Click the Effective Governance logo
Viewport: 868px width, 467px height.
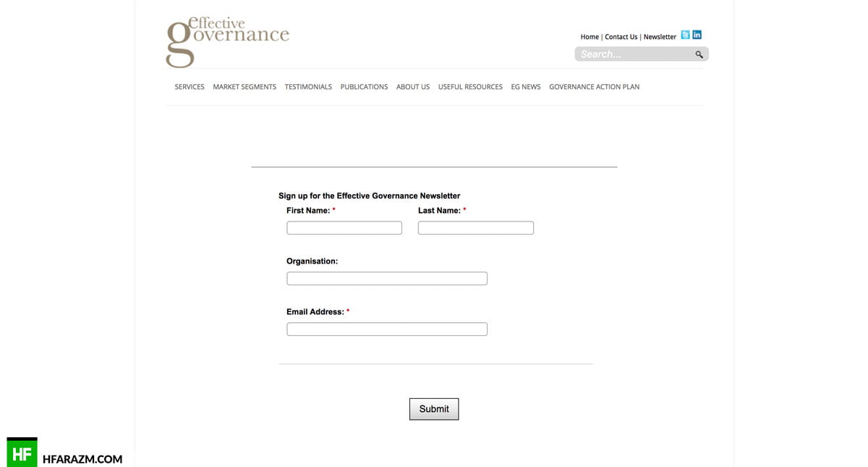pos(227,42)
